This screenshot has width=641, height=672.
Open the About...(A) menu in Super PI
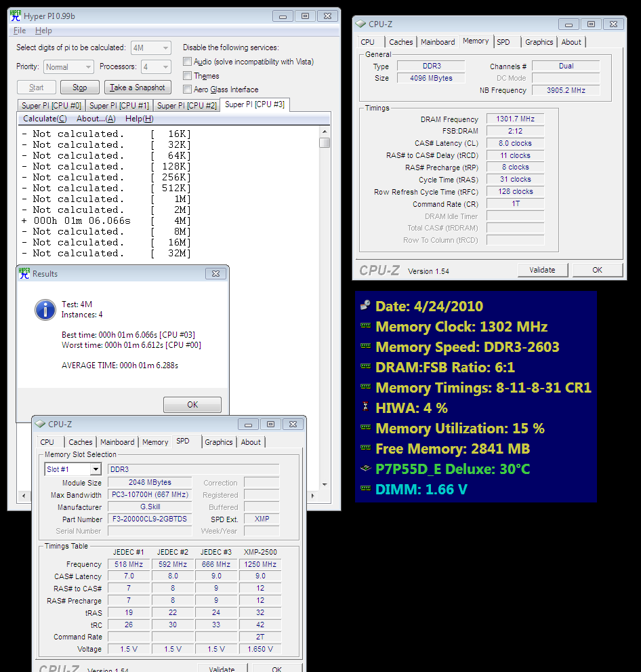tap(96, 119)
